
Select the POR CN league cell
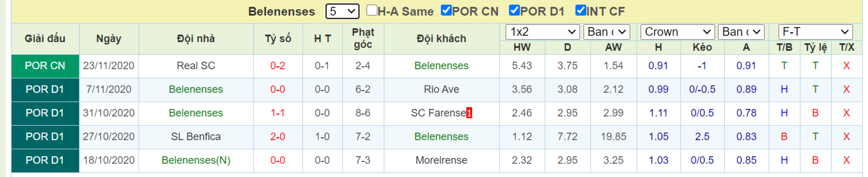45,66
